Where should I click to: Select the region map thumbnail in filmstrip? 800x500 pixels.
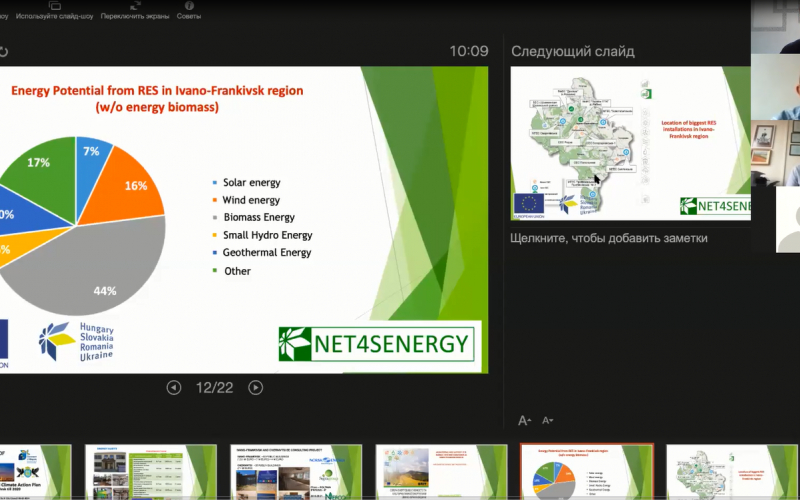point(732,472)
